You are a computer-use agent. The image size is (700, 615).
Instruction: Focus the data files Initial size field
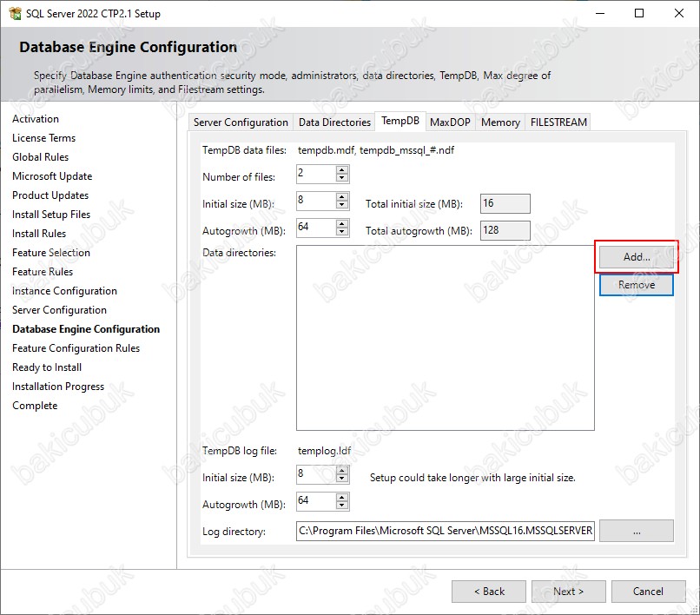316,201
